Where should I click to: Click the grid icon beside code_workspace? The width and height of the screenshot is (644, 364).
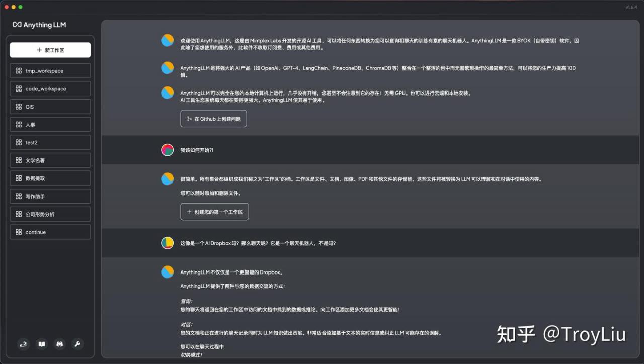[x=19, y=89]
